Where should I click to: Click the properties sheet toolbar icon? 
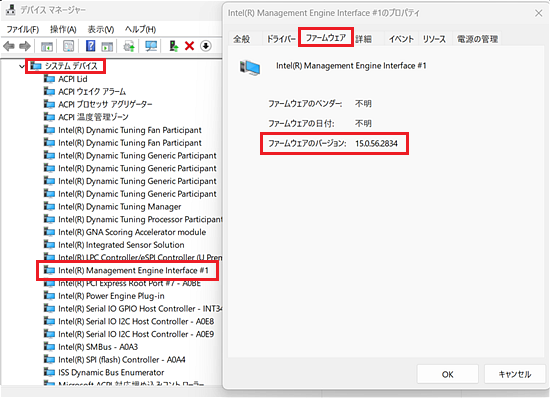coord(69,46)
